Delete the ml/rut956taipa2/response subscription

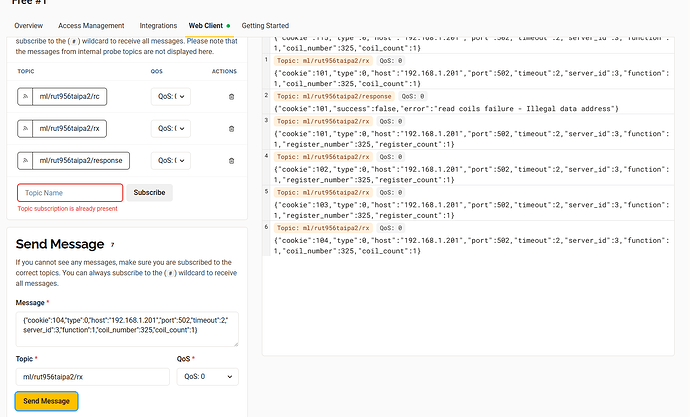tap(232, 160)
